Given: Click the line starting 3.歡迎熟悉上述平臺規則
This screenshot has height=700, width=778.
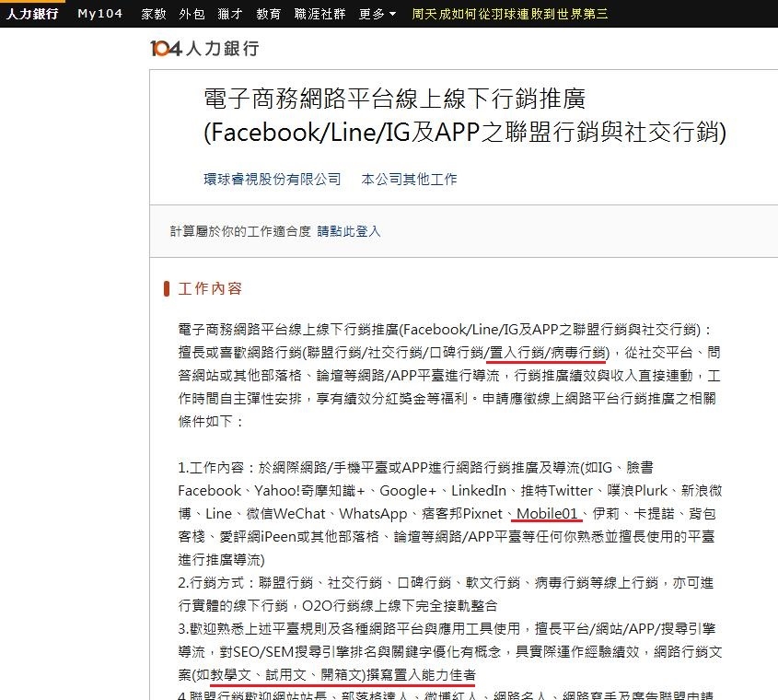Looking at the screenshot, I should 447,628.
